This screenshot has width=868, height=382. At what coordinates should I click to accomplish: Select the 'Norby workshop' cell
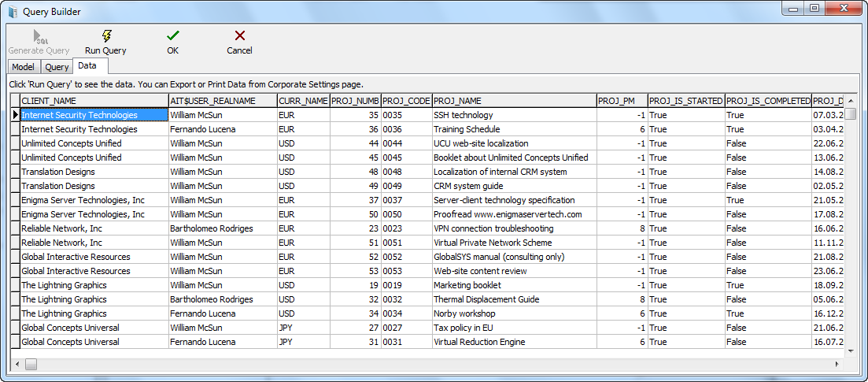[x=514, y=313]
